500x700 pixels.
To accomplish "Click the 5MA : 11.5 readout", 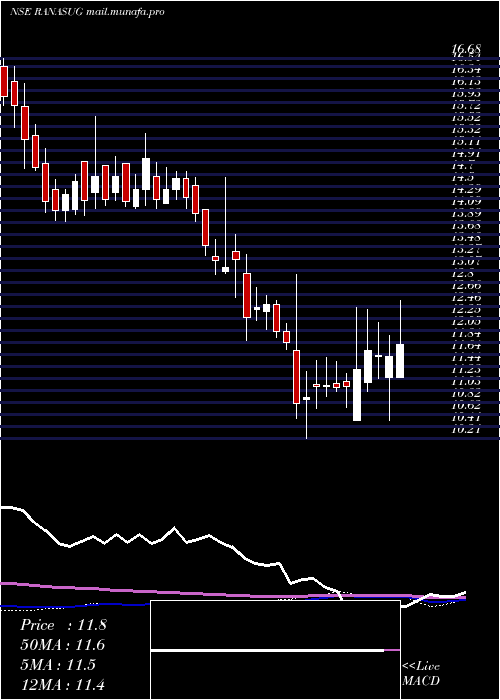I will pos(58,665).
